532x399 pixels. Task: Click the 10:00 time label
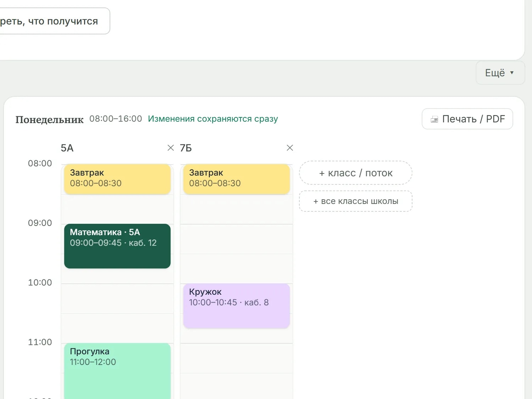click(x=40, y=283)
